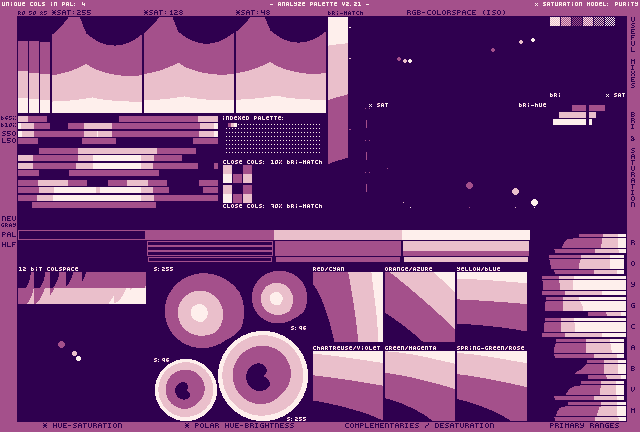The width and height of the screenshot is (640, 432).
Task: Click the vertical 'USEFUL MIXES' label
Action: pyautogui.click(x=633, y=53)
